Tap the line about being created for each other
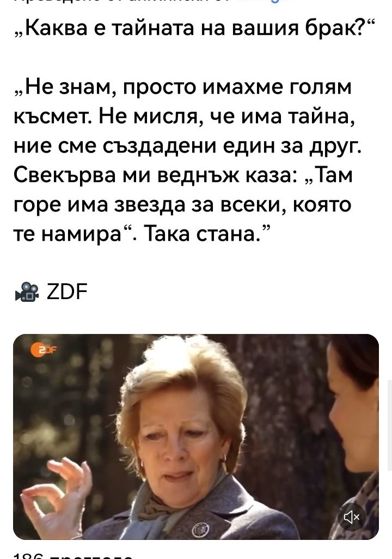The image size is (392, 559). 187,145
